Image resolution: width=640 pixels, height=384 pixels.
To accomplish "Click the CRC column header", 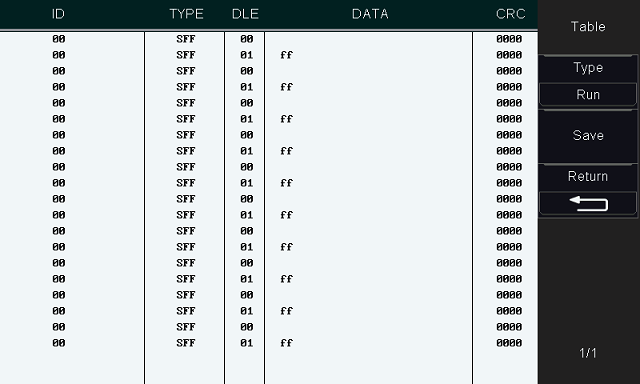I will (510, 14).
